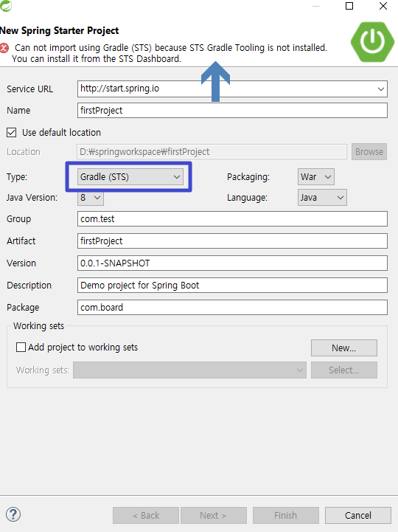Viewport: 398px width, 532px height.
Task: Click the "Description" label
Action: pyautogui.click(x=29, y=286)
